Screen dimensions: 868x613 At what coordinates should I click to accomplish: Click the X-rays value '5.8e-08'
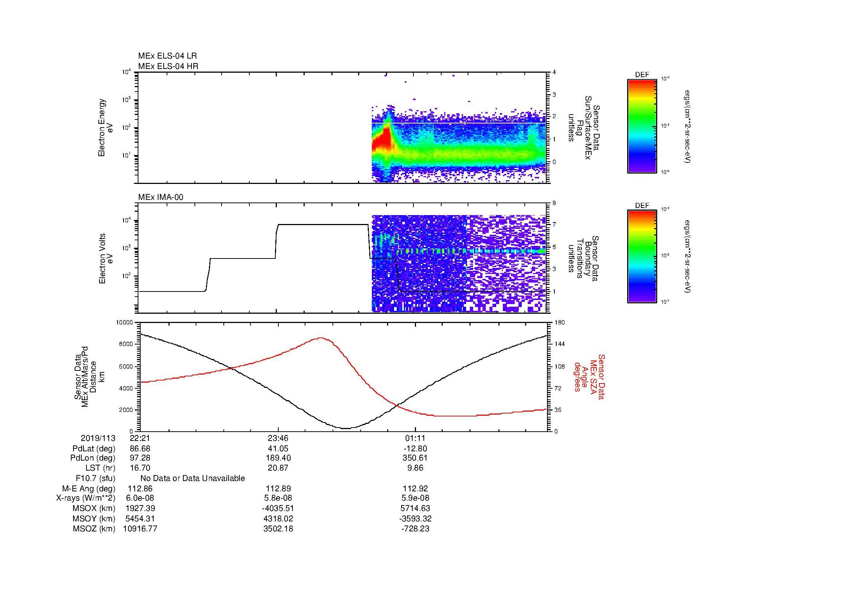(x=278, y=498)
